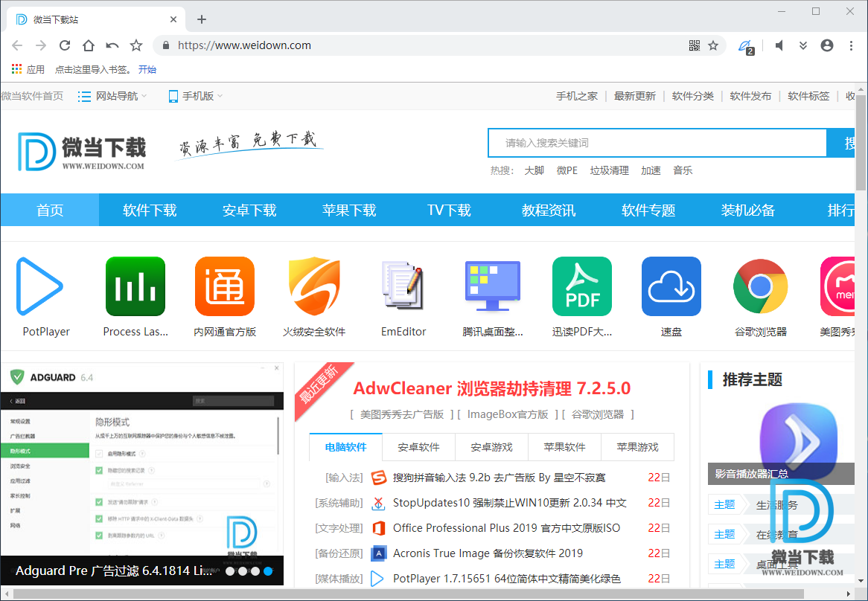
Task: Open the TV下载 navigation item
Action: (449, 210)
